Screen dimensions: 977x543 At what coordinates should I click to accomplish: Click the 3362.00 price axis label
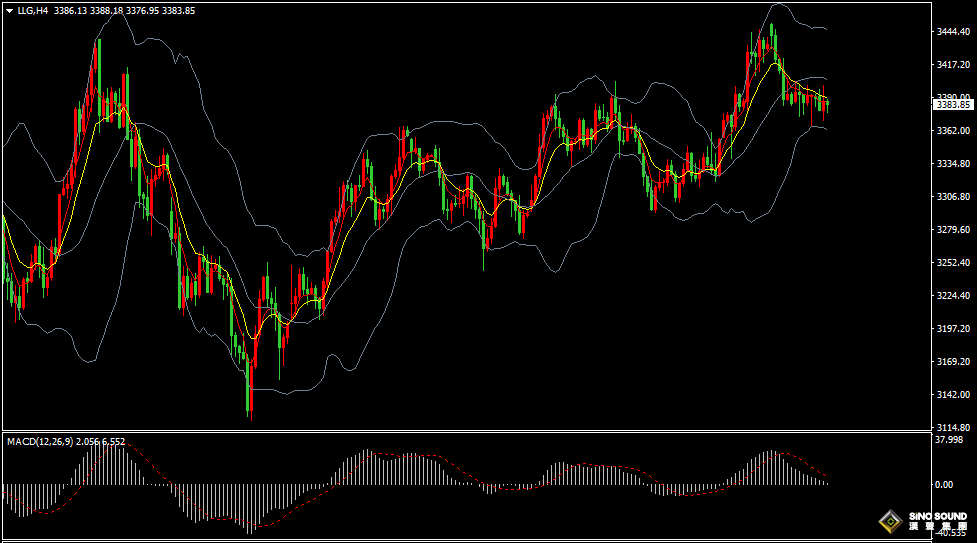(954, 130)
